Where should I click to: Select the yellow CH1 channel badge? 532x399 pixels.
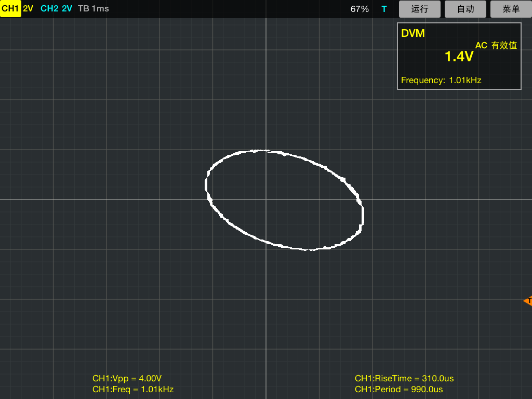pyautogui.click(x=10, y=9)
